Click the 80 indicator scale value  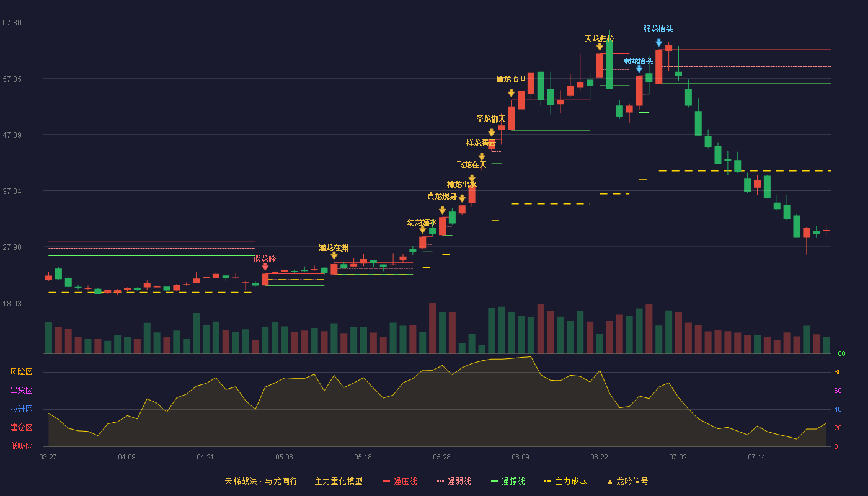(x=838, y=373)
